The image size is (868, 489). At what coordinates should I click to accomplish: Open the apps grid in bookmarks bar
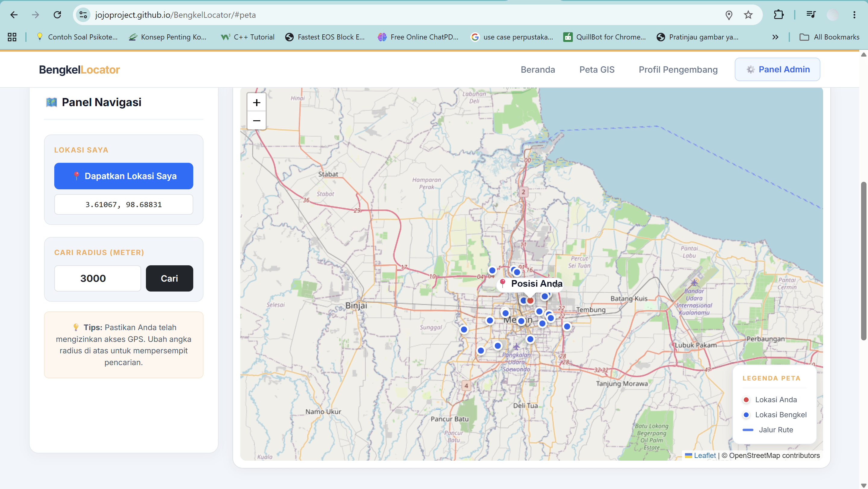[x=12, y=37]
